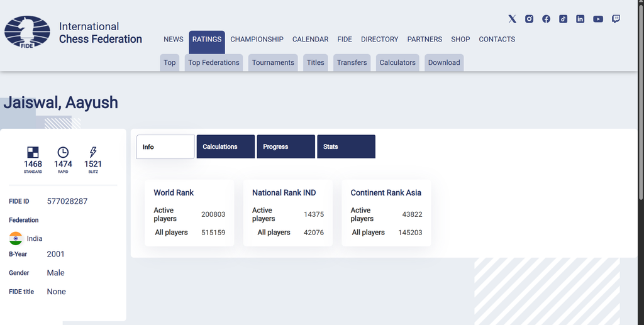The width and height of the screenshot is (644, 325).
Task: Click Asia all players value 145203
Action: pos(410,232)
